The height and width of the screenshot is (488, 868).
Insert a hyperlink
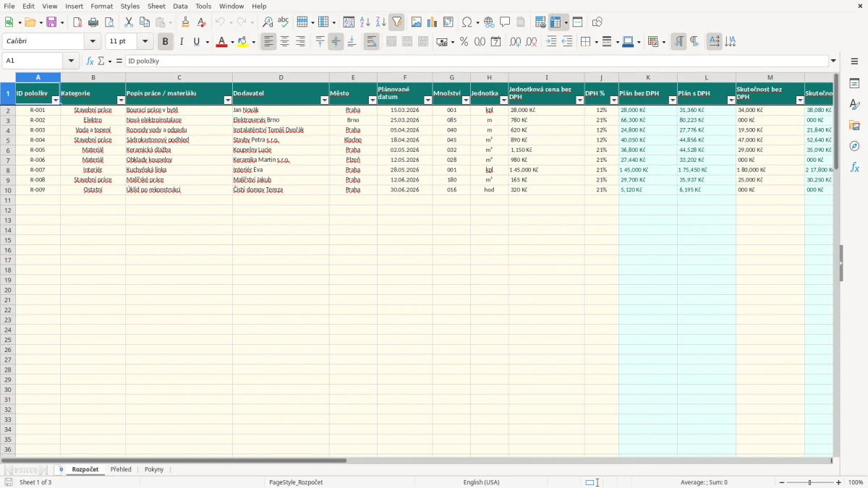click(489, 22)
